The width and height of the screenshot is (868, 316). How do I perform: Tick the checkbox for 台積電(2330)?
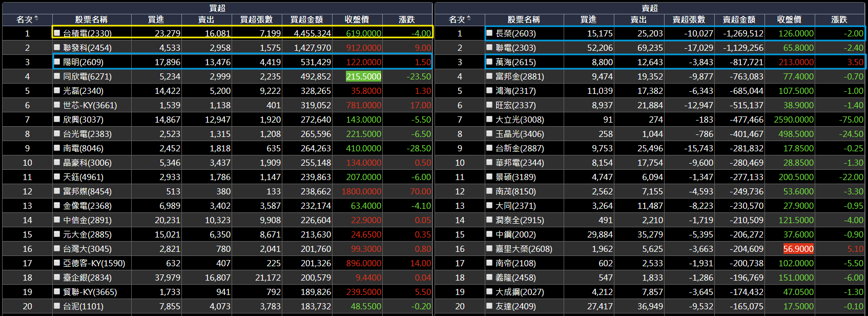[57, 33]
